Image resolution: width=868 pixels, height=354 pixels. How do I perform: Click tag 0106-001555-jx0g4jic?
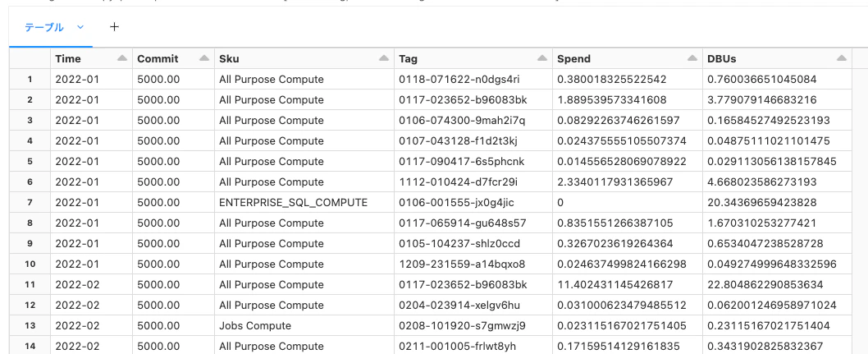click(x=456, y=203)
